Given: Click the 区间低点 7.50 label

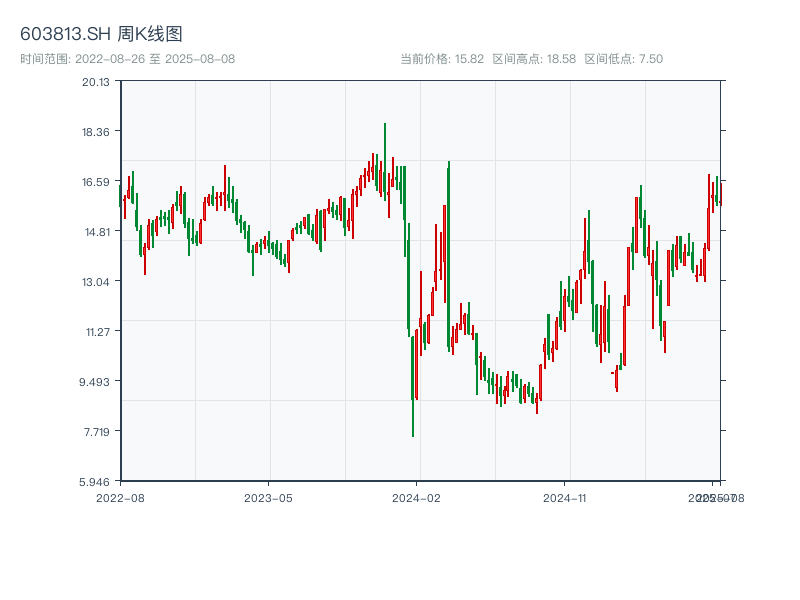Looking at the screenshot, I should coord(623,59).
